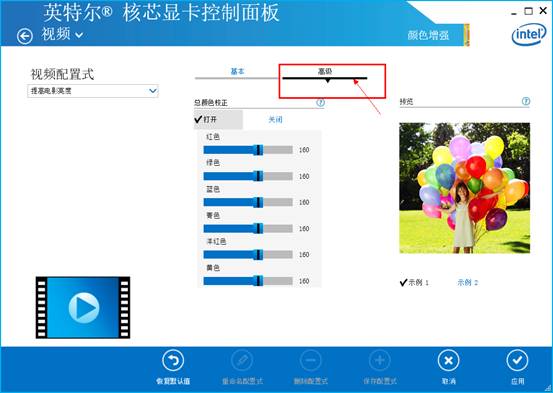Open help for 总颜色校正
The image size is (553, 393).
[x=320, y=103]
